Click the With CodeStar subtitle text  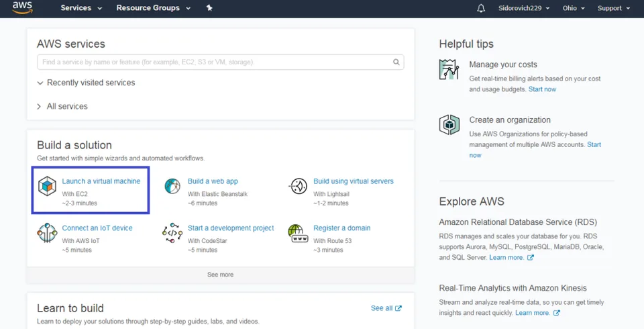207,241
